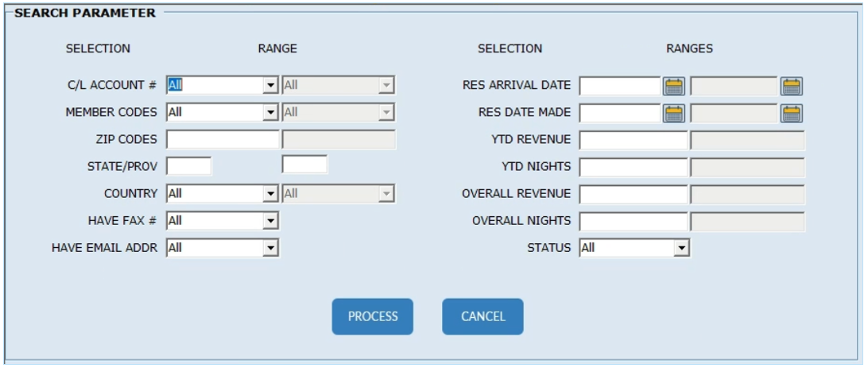Open the COUNTRY selection dropdown
Screen dimensions: 868x368
pos(270,194)
